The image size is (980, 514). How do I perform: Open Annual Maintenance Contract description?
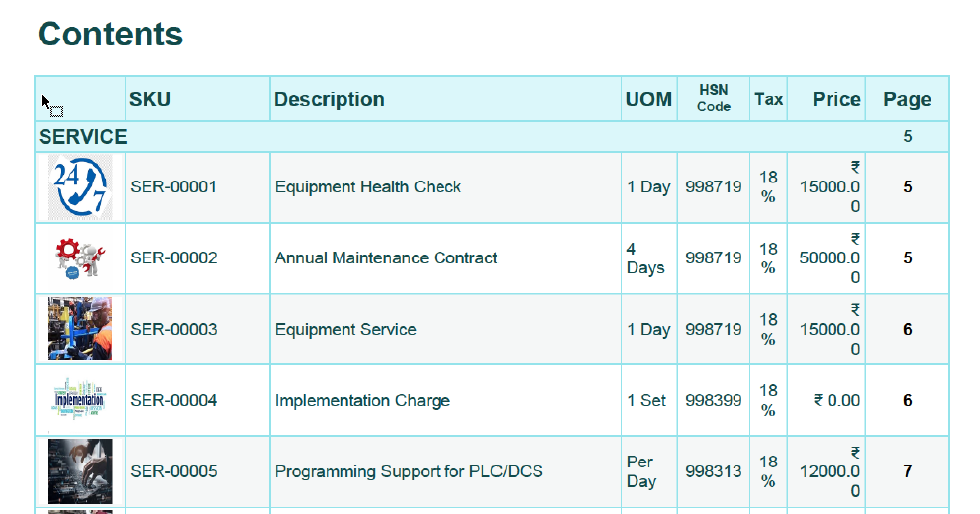pyautogui.click(x=386, y=258)
